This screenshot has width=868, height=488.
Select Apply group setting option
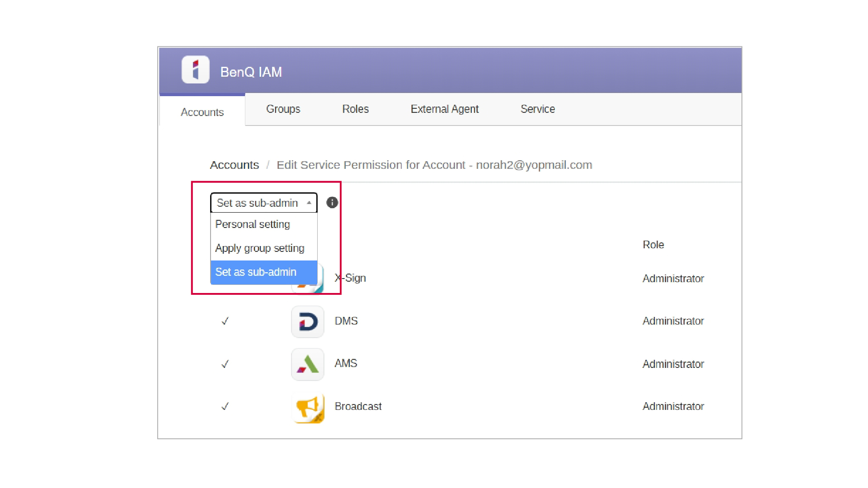(x=260, y=248)
